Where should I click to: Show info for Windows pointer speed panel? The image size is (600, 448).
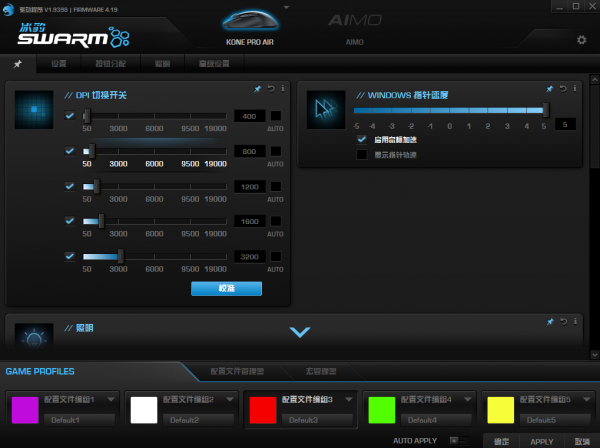coord(574,88)
